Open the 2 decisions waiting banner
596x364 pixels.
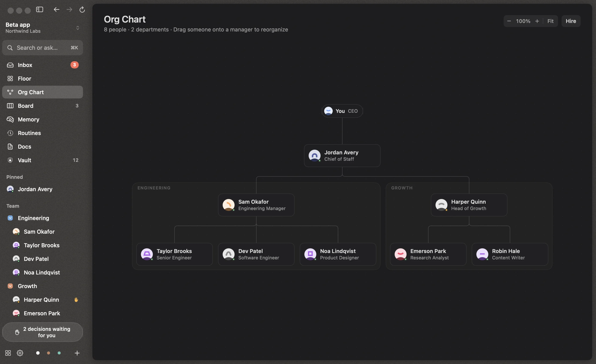pos(43,332)
